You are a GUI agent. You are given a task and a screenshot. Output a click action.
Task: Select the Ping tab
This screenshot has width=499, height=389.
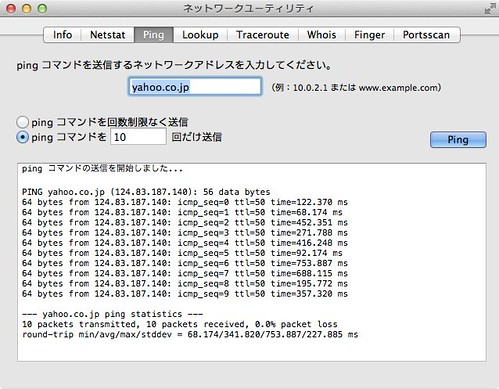pyautogui.click(x=154, y=35)
